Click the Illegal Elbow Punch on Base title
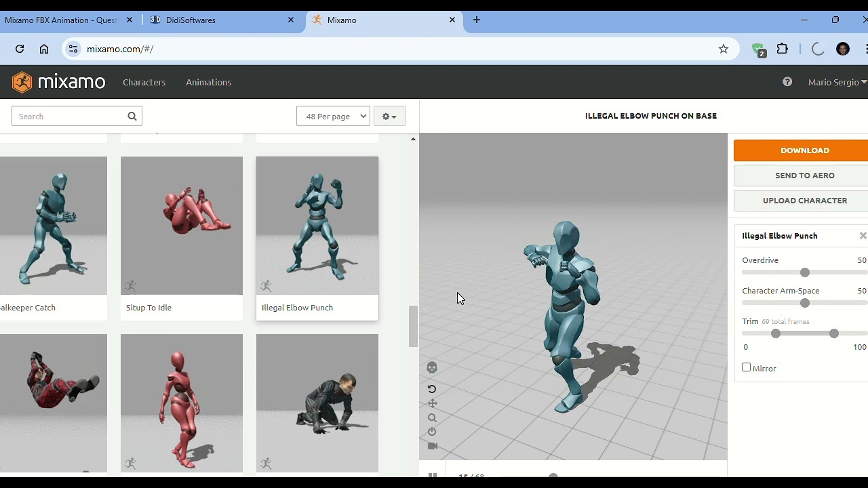The image size is (868, 488). 651,116
